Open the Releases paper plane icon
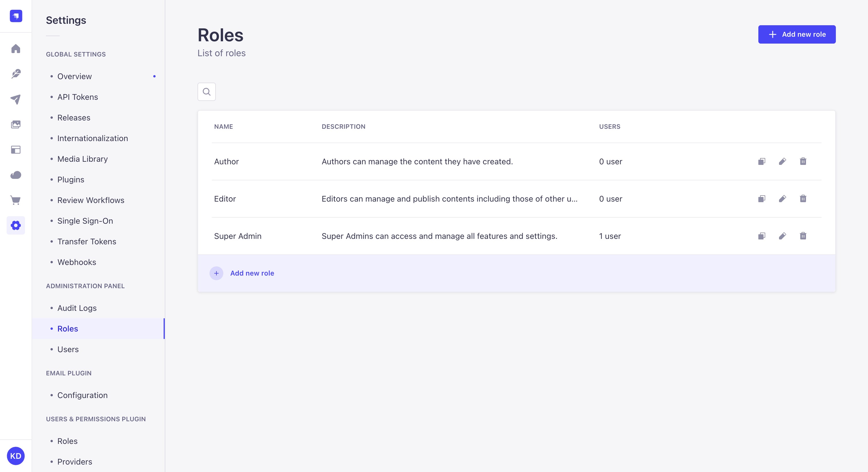 [16, 99]
